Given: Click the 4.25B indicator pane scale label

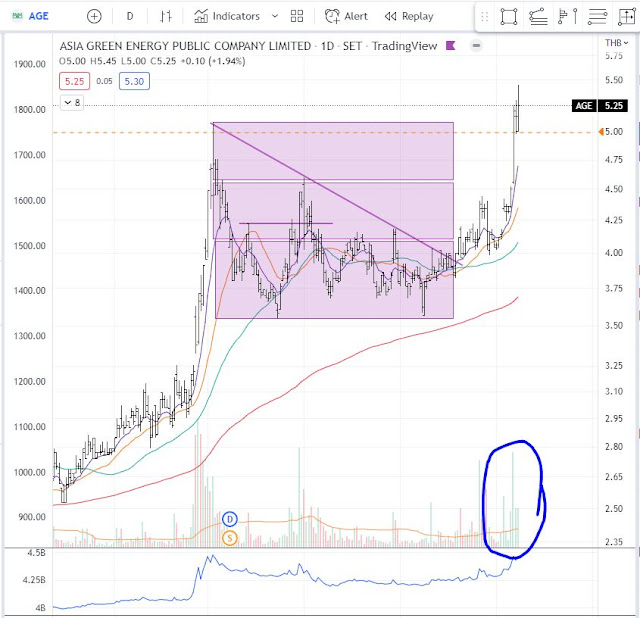Looking at the screenshot, I should pos(34,580).
